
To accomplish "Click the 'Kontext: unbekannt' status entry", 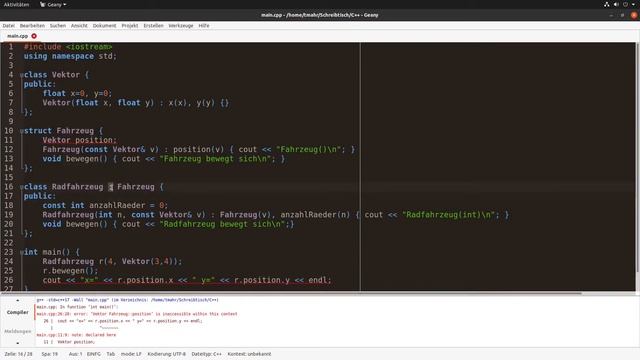I will [x=249, y=354].
